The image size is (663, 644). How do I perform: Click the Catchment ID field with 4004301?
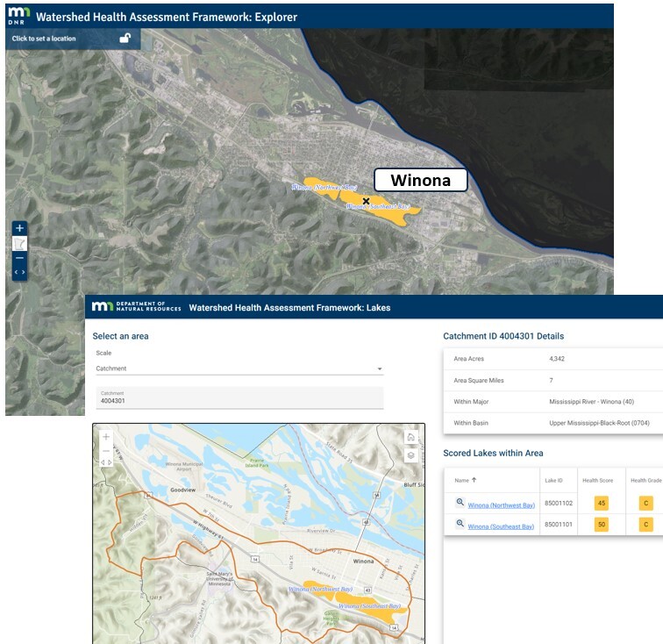coord(239,398)
